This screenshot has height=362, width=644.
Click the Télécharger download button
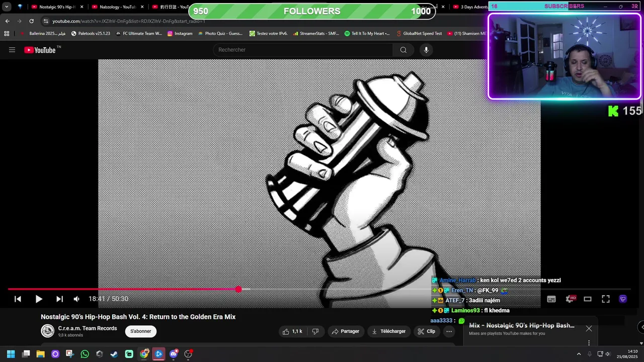[388, 331]
